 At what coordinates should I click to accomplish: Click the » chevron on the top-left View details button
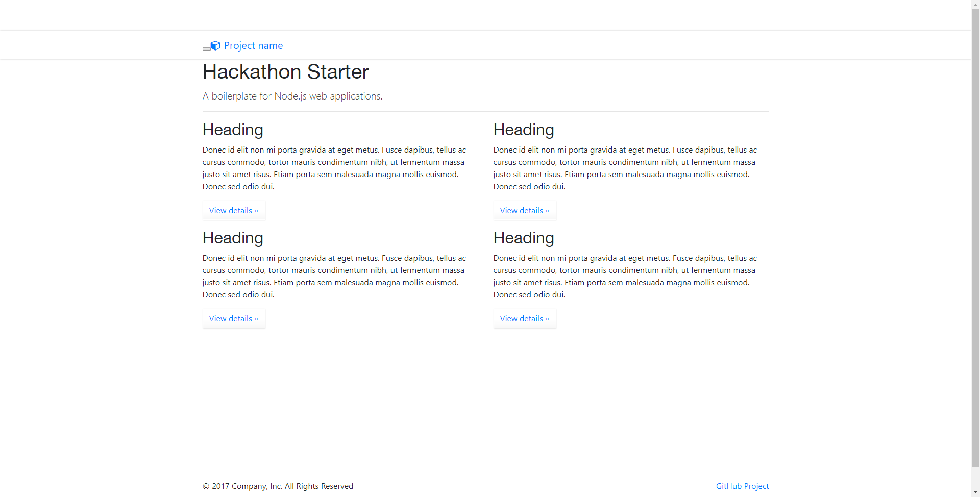pyautogui.click(x=255, y=210)
